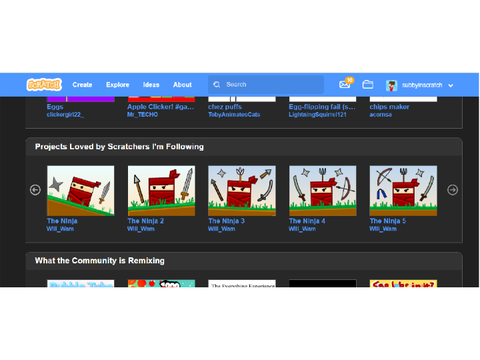
Task: Expand the account dropdown chevron
Action: tap(451, 85)
